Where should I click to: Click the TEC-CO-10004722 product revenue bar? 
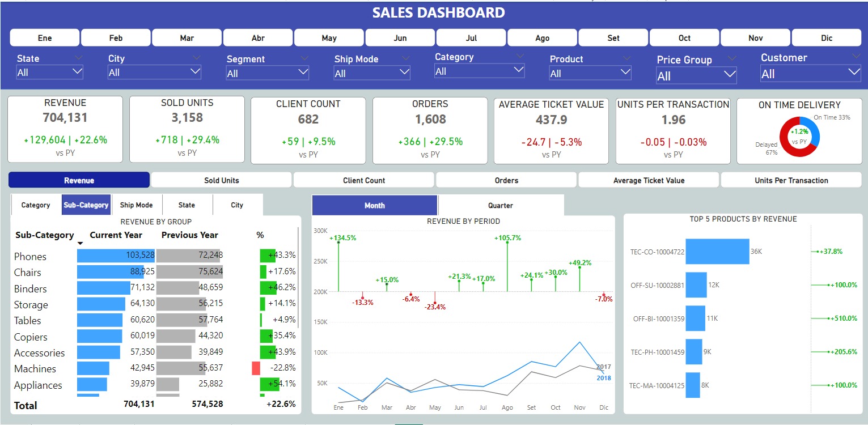[x=717, y=252]
